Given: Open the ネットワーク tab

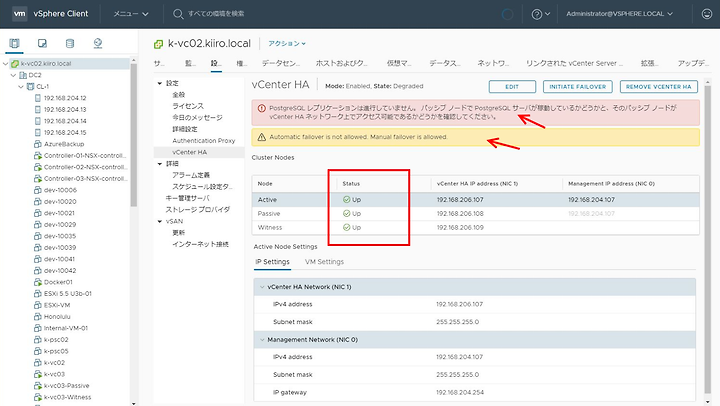Looking at the screenshot, I should 493,63.
